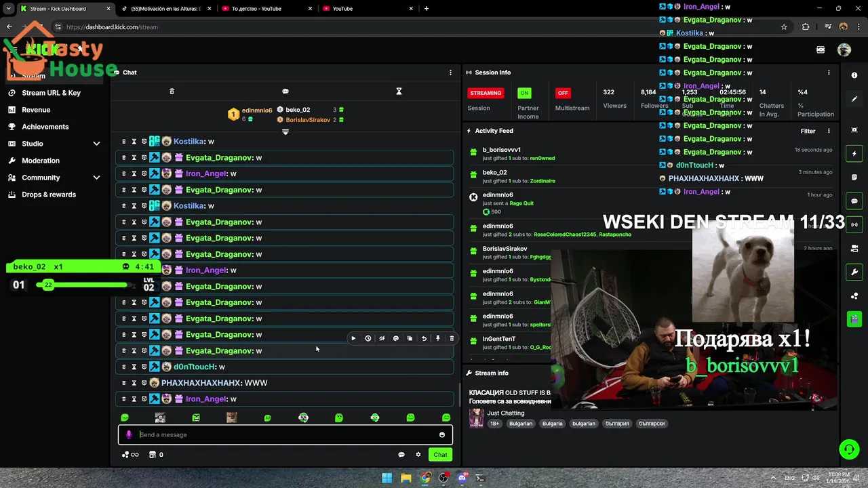Viewport: 868px width, 488px height.
Task: Open Stream URL & Key page
Action: 51,93
